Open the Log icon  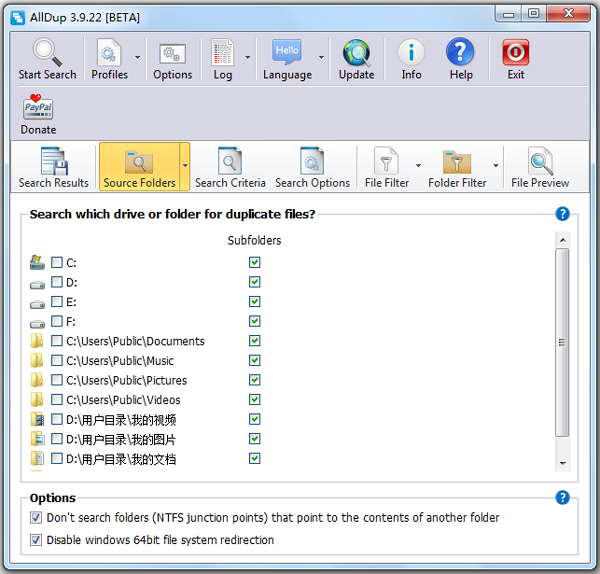(222, 52)
